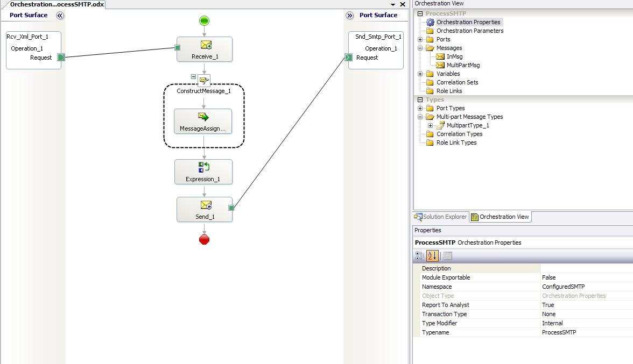Expand the Variables folder node
This screenshot has width=633, height=364.
coord(420,74)
